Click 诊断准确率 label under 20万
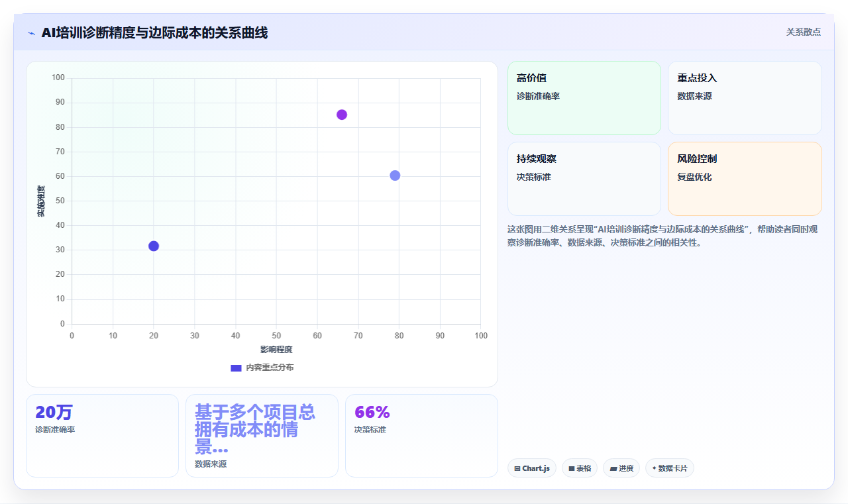848x504 pixels. [x=55, y=430]
